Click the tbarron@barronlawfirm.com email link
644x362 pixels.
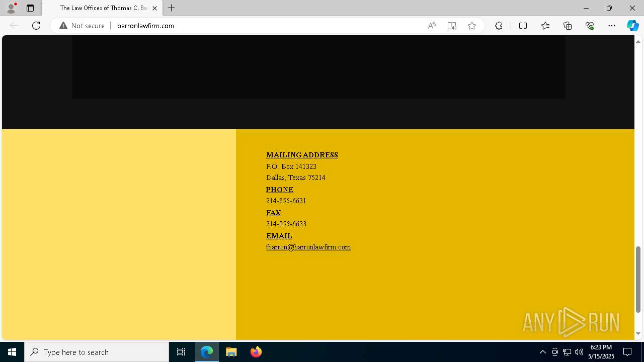click(x=308, y=247)
